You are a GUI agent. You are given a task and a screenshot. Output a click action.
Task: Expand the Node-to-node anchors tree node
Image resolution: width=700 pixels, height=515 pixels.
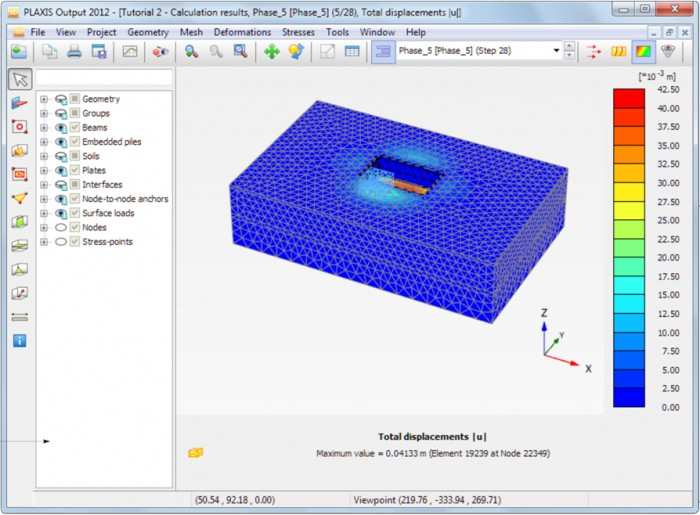44,199
